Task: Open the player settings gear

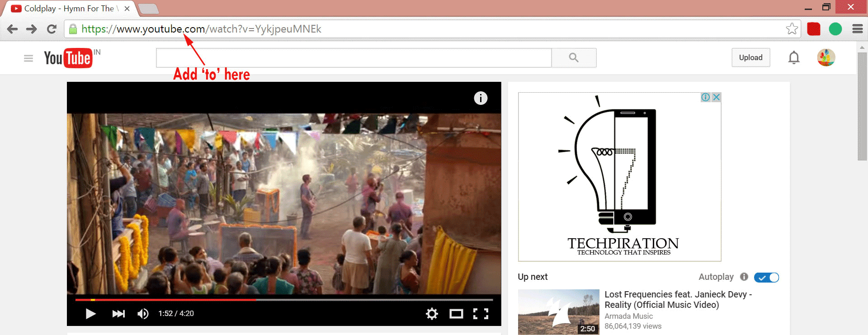Action: point(432,314)
